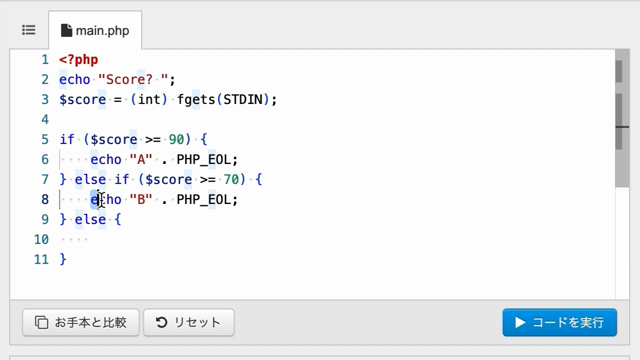Switch to the main.php tab
640x360 pixels.
pos(95,30)
